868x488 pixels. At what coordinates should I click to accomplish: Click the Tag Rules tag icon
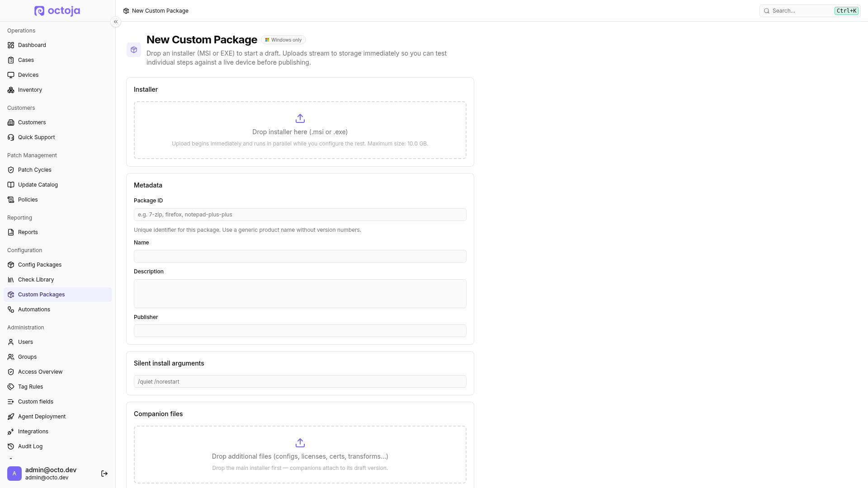(x=11, y=387)
